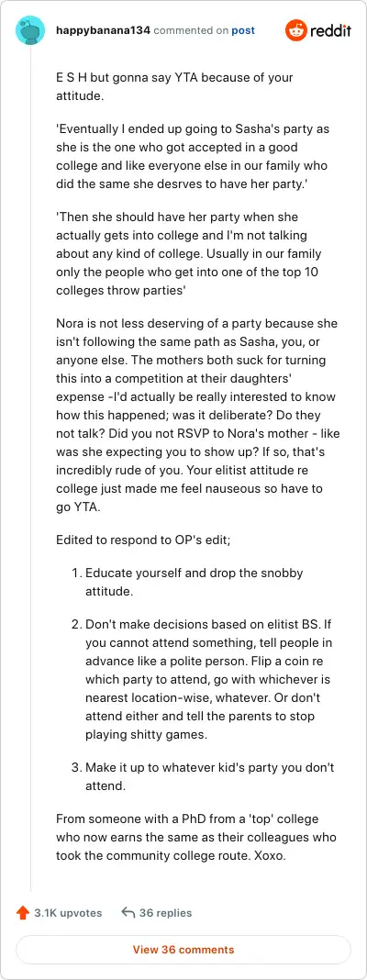Click the quote starting "Then she should have"
This screenshot has height=980, width=367.
pos(189,246)
